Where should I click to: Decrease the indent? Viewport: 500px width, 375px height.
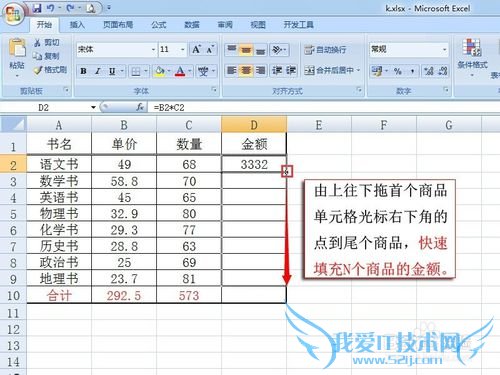[x=277, y=70]
